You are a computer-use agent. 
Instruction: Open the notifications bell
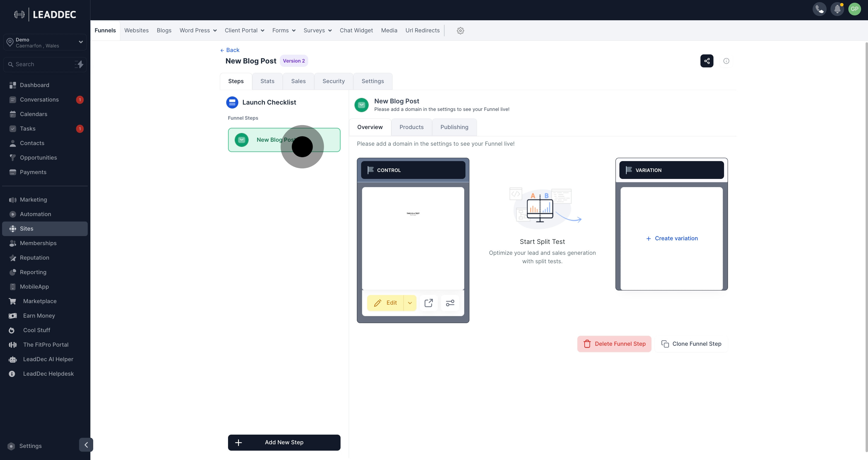tap(837, 9)
